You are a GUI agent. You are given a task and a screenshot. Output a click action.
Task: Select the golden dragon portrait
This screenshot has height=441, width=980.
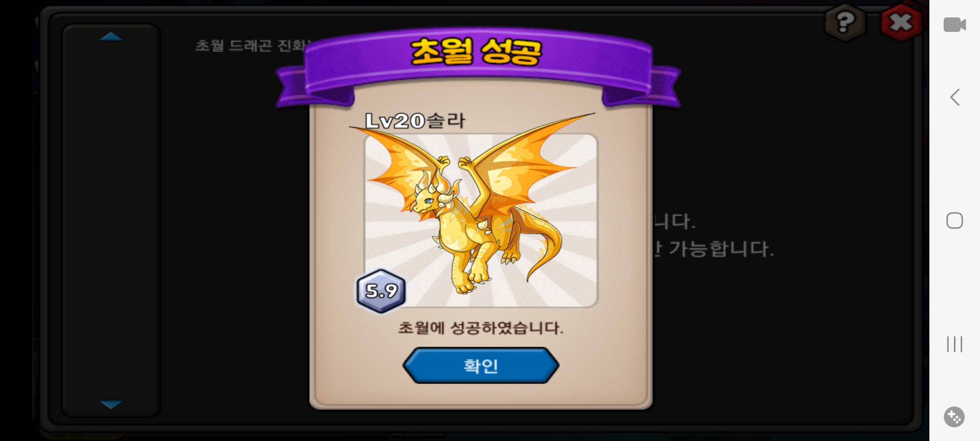[481, 220]
